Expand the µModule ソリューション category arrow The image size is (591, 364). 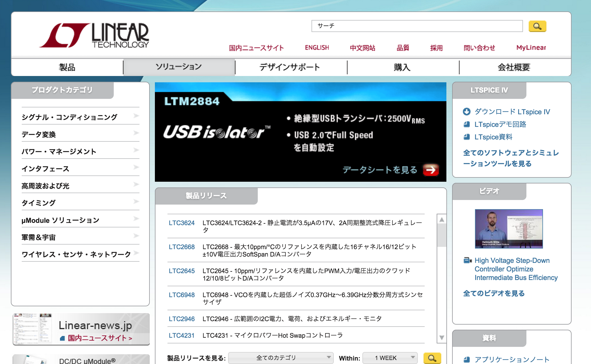pos(136,219)
